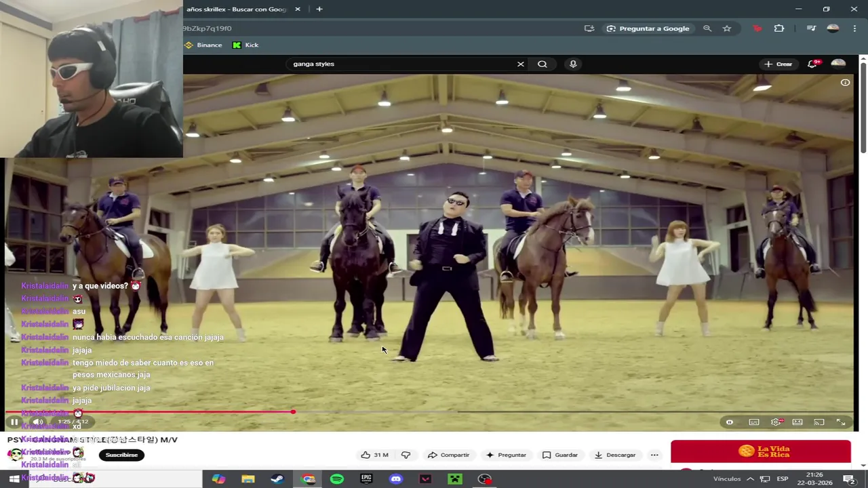Open Minecraft creeper icon in taskbar
Screen dimensions: 868x488
tap(455, 479)
